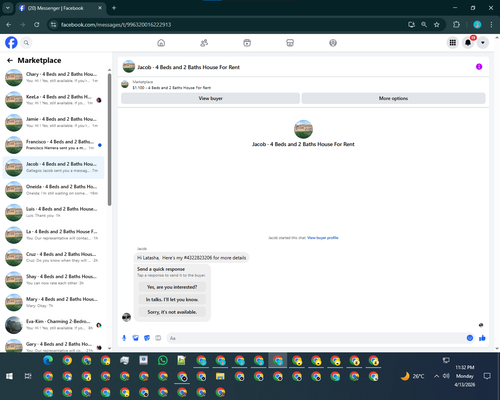500x400 pixels.
Task: Click the zoom magnifier in address bar
Action: point(424,25)
